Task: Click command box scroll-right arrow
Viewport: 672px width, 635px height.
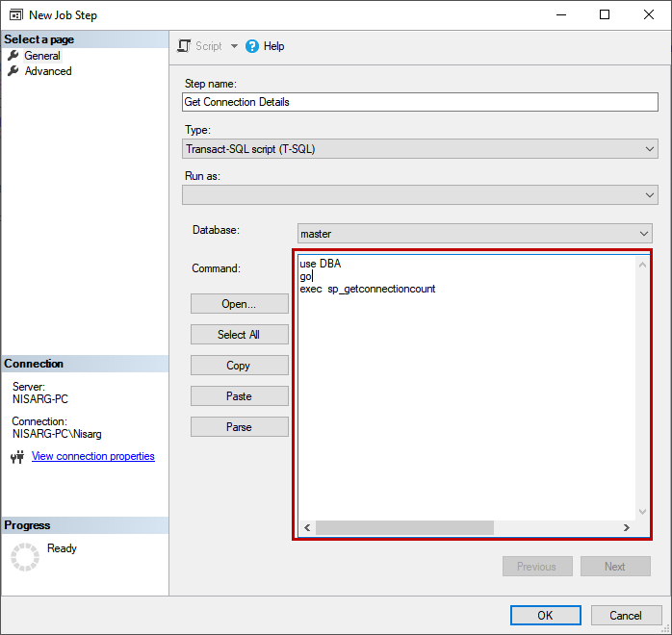Action: [627, 527]
